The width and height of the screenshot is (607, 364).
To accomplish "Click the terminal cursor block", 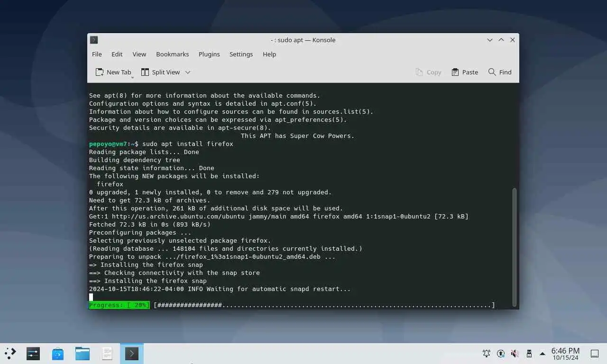I will tap(91, 297).
